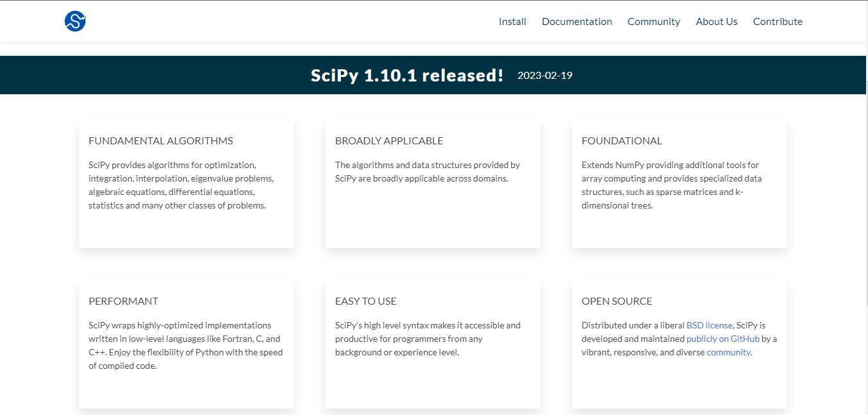The image size is (868, 415).
Task: Click the SciPy logo icon
Action: point(75,21)
